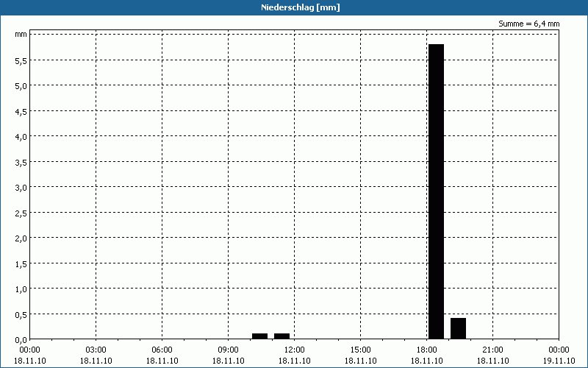Click the Niederschlag [mm] title
The height and width of the screenshot is (368, 588).
[x=301, y=7]
